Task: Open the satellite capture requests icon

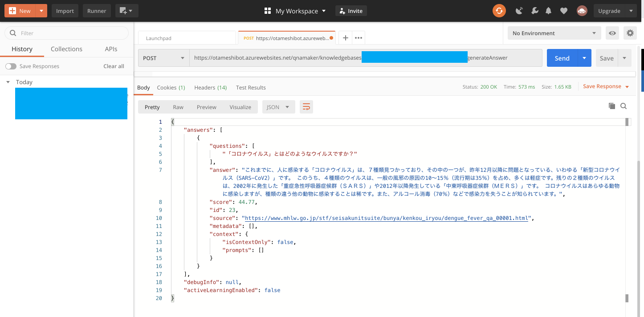Action: (x=519, y=11)
